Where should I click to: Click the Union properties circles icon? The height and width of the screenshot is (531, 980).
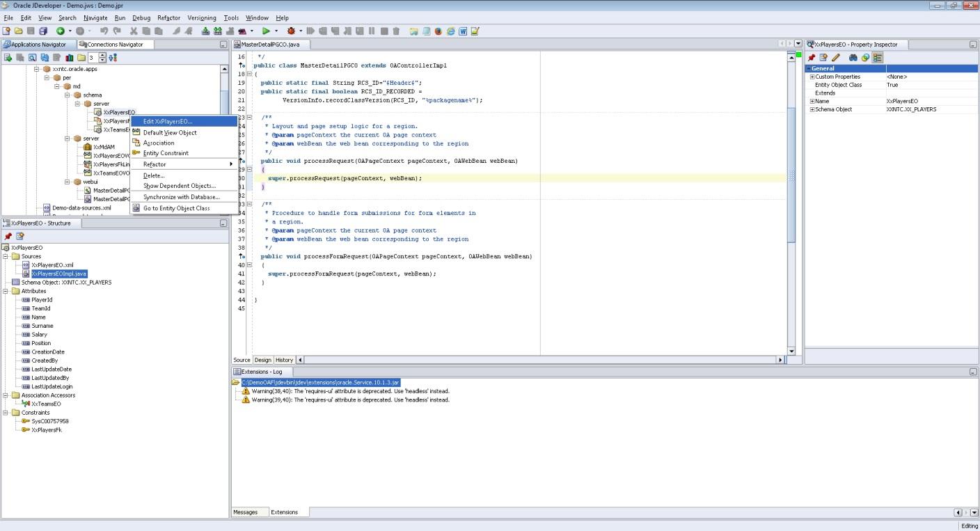point(865,58)
